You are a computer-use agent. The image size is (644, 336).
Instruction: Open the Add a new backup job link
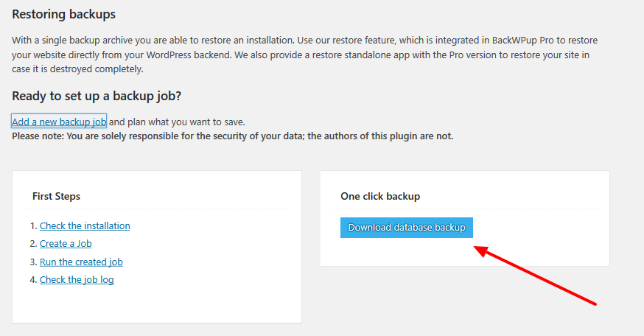click(x=59, y=122)
